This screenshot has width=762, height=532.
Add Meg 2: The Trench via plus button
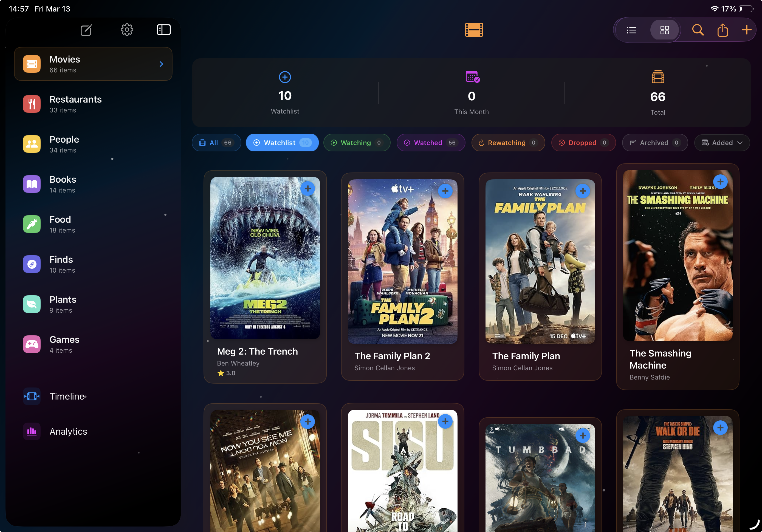(x=308, y=188)
